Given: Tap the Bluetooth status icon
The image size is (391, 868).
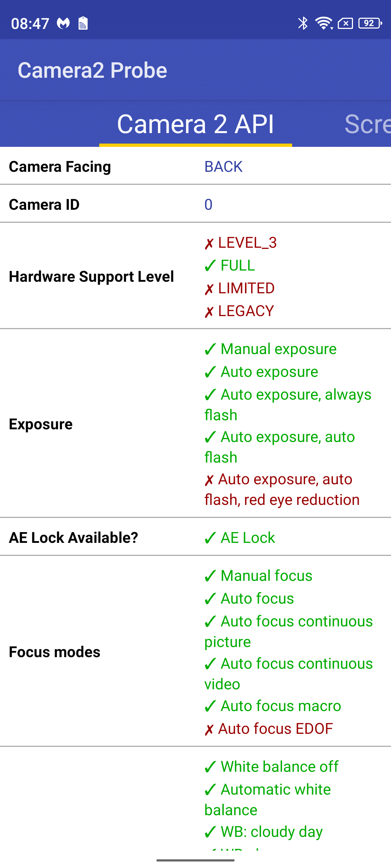Looking at the screenshot, I should coord(303,24).
